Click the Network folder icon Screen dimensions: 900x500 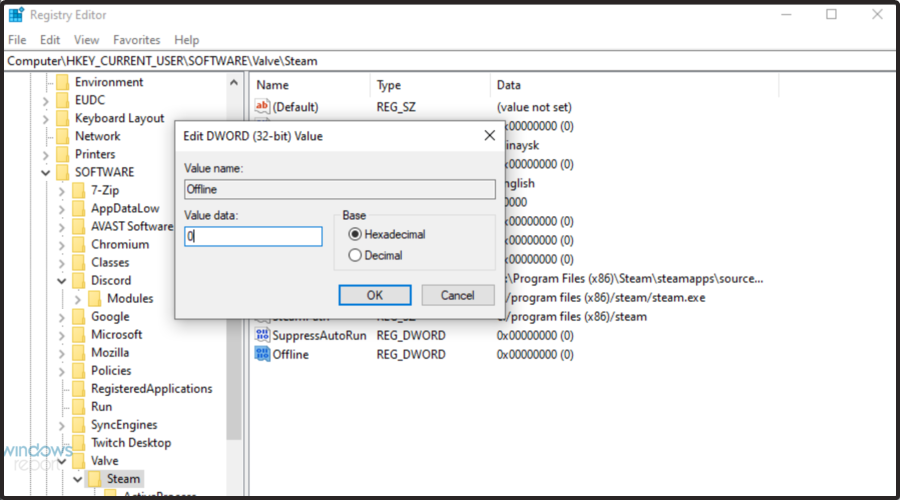click(63, 136)
